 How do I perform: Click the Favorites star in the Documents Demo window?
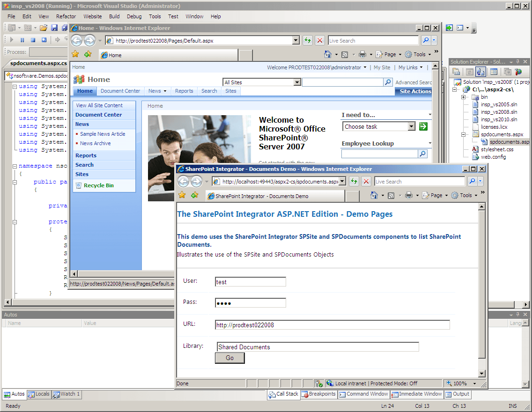[x=182, y=195]
